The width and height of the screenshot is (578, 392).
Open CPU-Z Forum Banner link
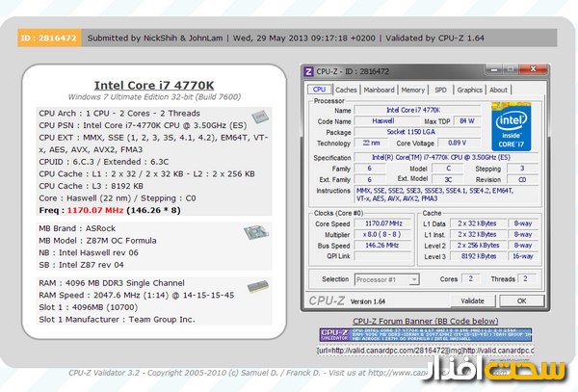point(426,322)
